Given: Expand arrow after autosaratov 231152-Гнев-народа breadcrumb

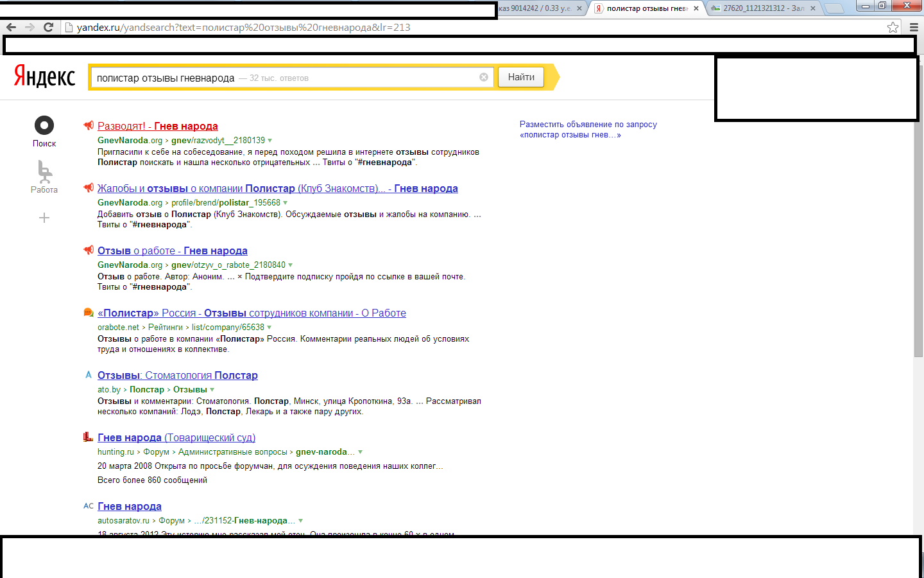Looking at the screenshot, I should (x=301, y=521).
